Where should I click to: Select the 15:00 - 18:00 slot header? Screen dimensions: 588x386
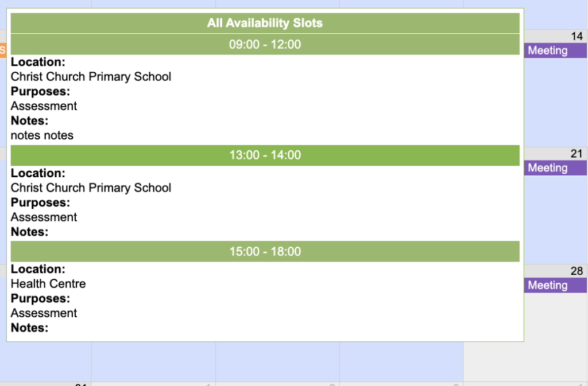(265, 251)
